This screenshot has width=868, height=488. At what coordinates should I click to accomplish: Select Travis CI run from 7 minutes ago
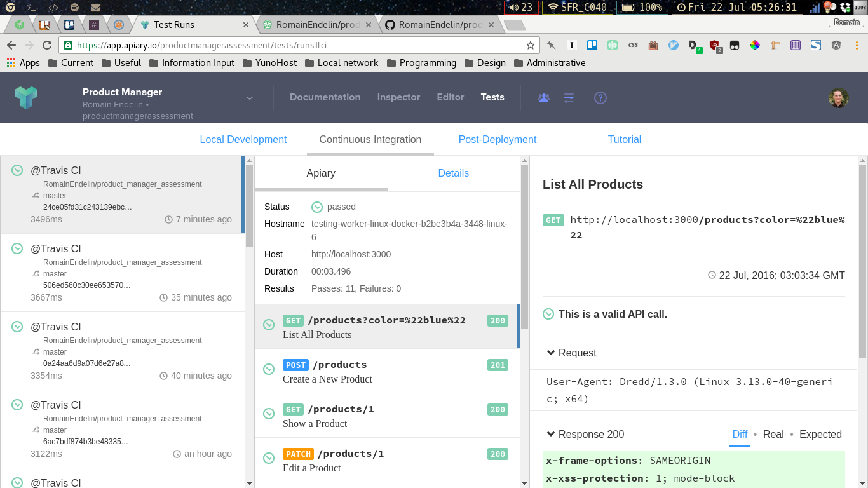tap(122, 194)
